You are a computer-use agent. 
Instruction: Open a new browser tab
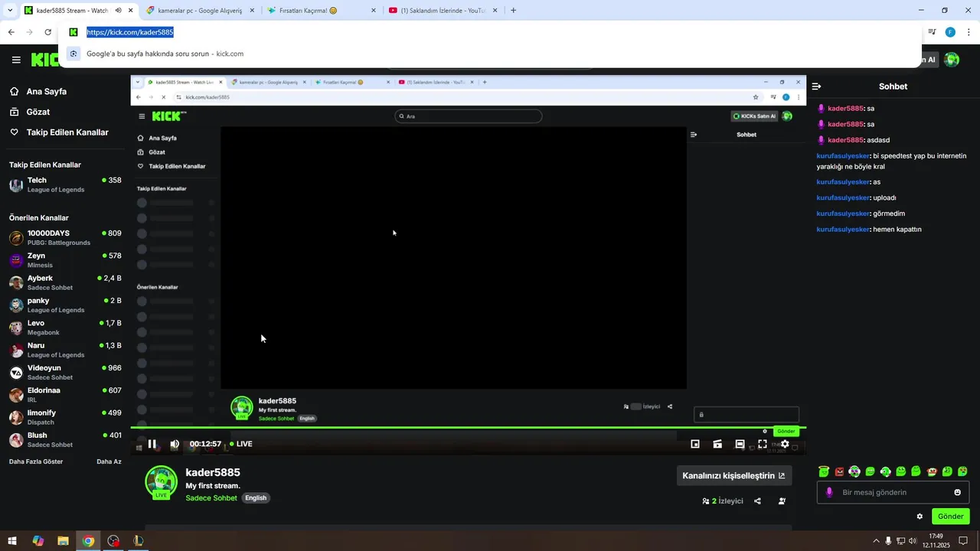click(x=513, y=11)
